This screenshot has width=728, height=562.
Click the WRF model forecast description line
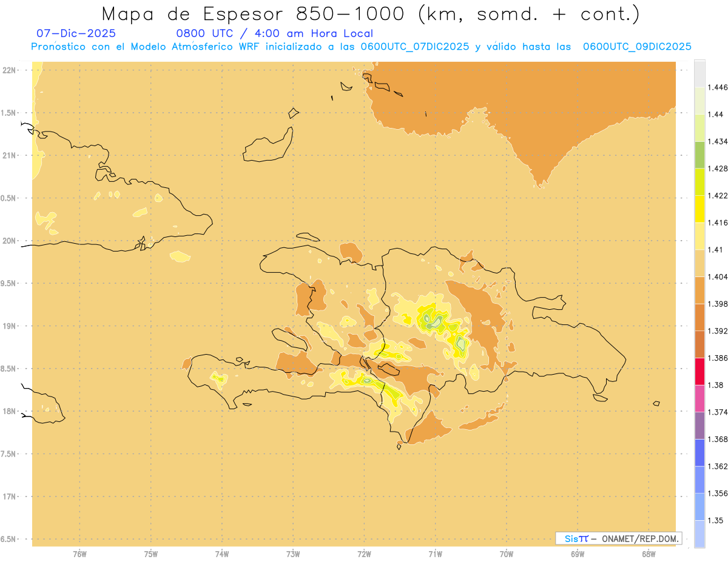point(361,47)
